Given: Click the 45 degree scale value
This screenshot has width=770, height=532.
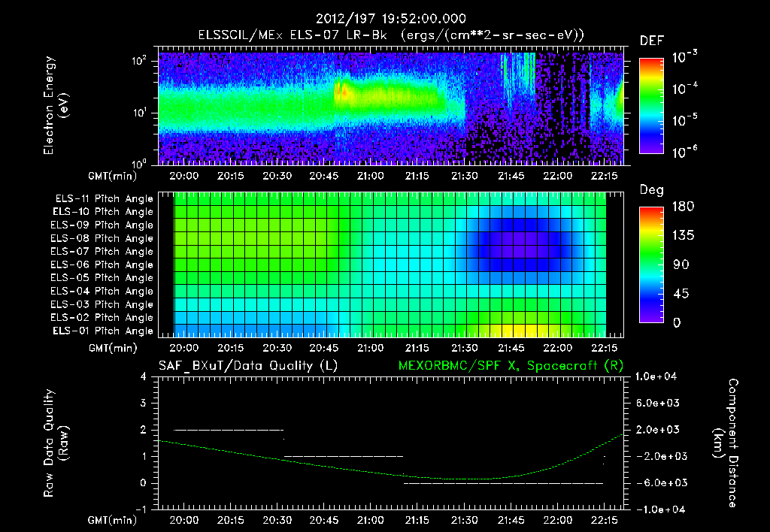Looking at the screenshot, I should (x=681, y=294).
